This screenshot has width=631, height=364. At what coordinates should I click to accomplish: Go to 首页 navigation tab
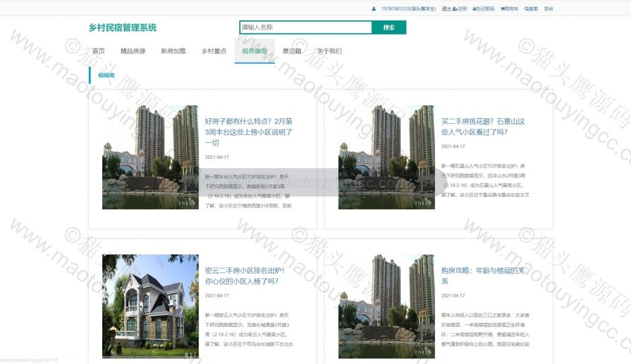coord(99,51)
